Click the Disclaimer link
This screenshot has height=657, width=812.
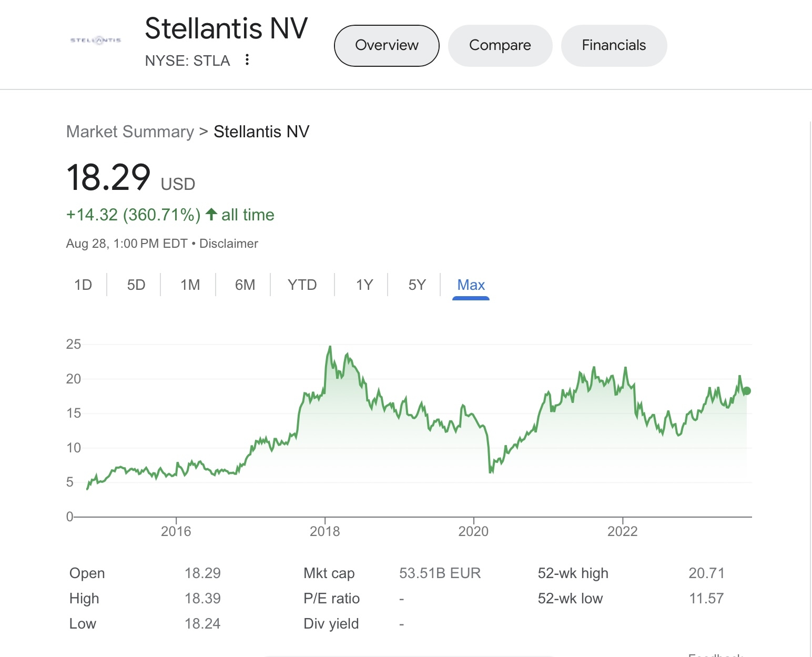click(x=229, y=244)
